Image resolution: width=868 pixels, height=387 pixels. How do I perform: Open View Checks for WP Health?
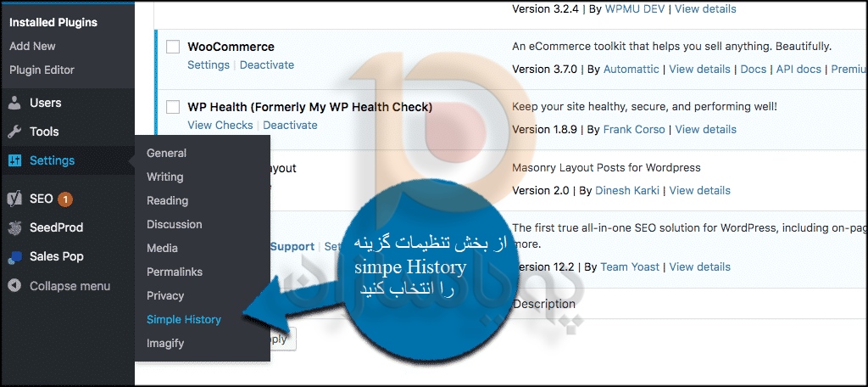[x=220, y=126]
